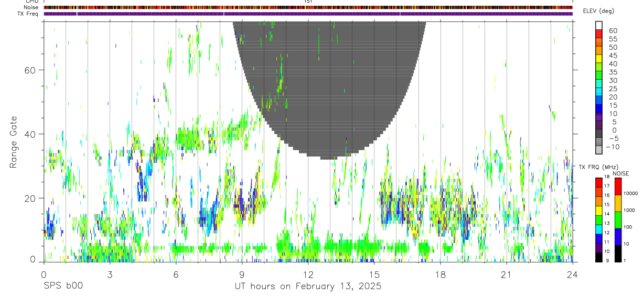Click the 'Noise' row label at top left
Screen dimensions: 644x297
(x=31, y=7)
